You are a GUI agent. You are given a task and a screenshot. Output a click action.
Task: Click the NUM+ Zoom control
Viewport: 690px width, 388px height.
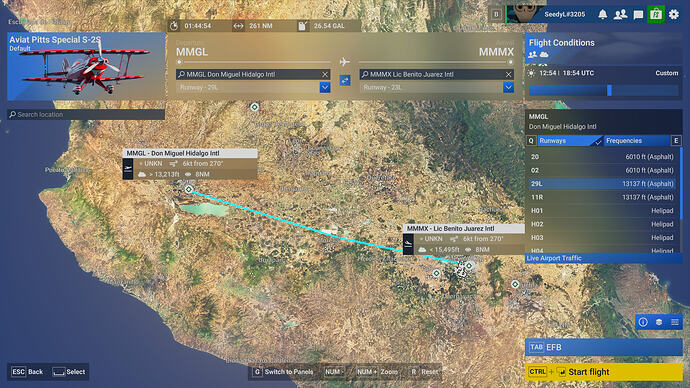[376, 372]
